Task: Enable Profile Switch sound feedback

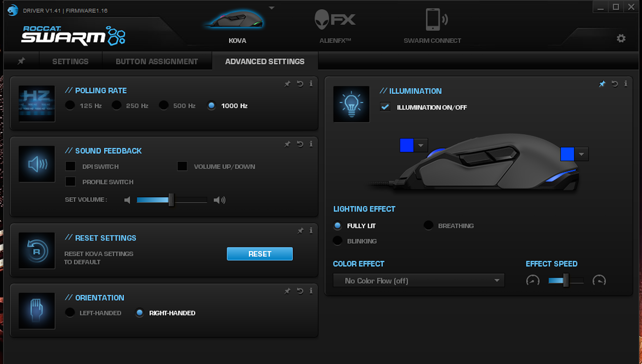Action: pyautogui.click(x=70, y=181)
